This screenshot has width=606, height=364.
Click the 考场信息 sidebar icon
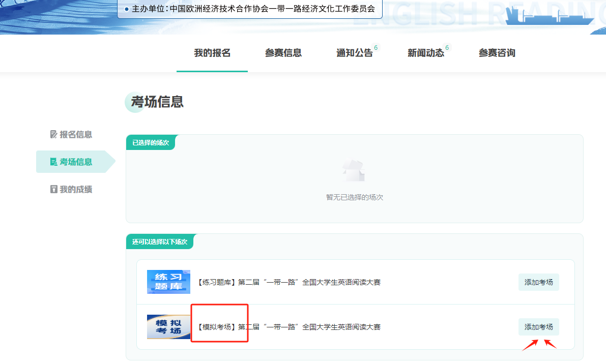point(54,162)
